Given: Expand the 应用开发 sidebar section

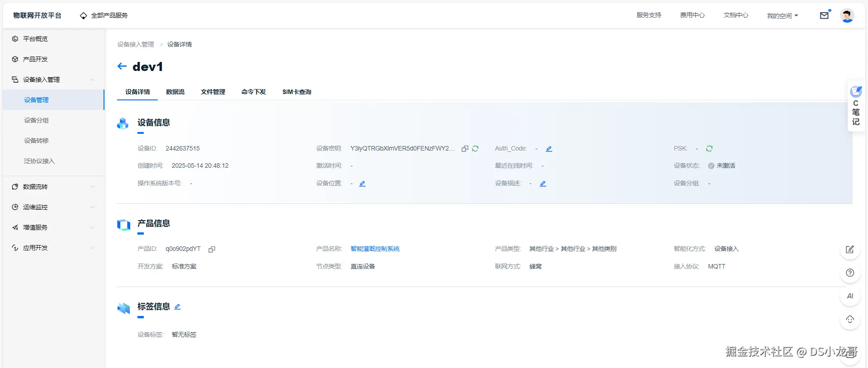Looking at the screenshot, I should [53, 248].
